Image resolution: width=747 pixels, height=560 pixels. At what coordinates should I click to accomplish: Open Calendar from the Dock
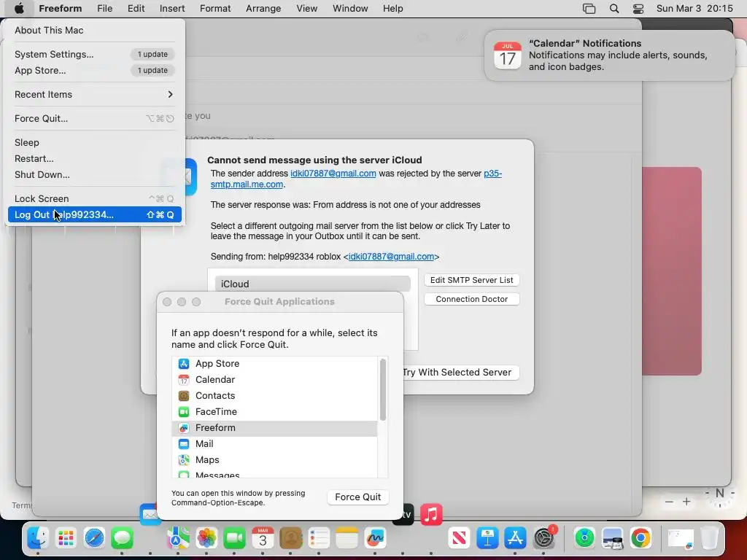pos(263,538)
